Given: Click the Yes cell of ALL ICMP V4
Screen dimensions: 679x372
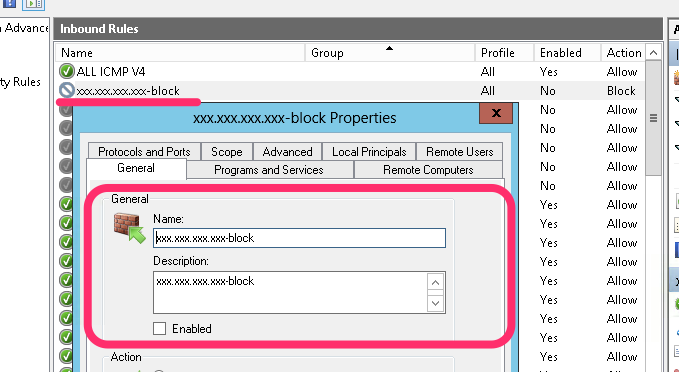Looking at the screenshot, I should click(549, 71).
